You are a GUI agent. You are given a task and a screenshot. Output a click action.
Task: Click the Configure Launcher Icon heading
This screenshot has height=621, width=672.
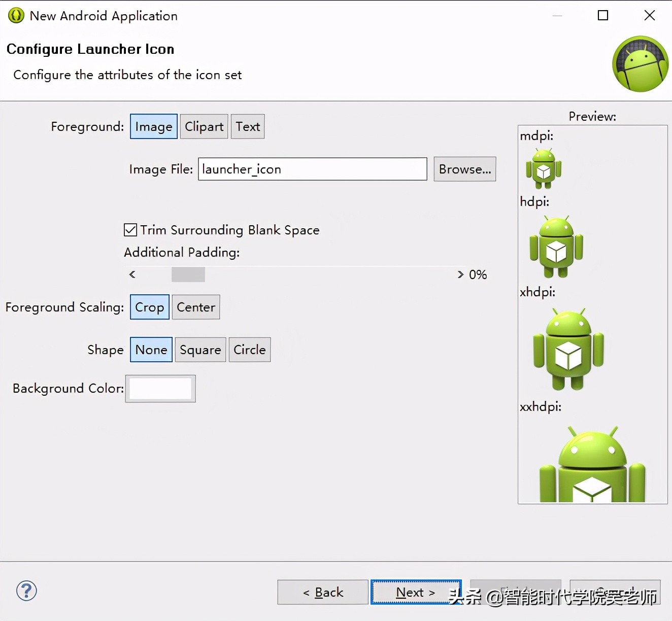tap(90, 49)
